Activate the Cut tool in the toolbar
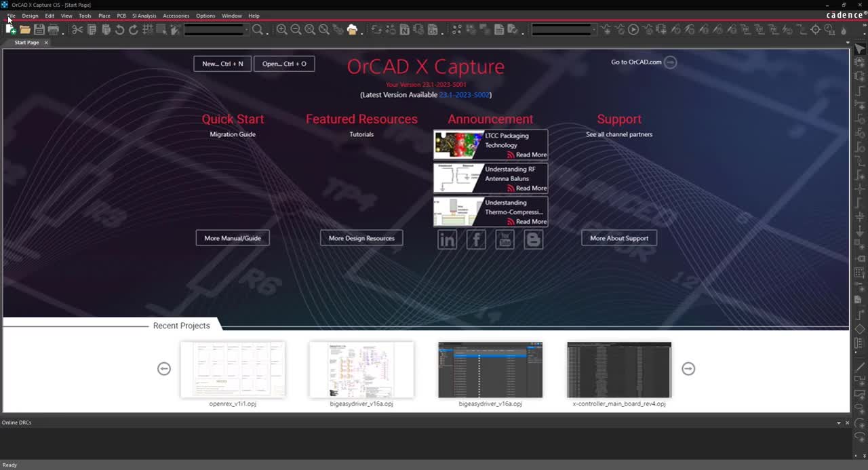The height and width of the screenshot is (470, 868). tap(77, 30)
